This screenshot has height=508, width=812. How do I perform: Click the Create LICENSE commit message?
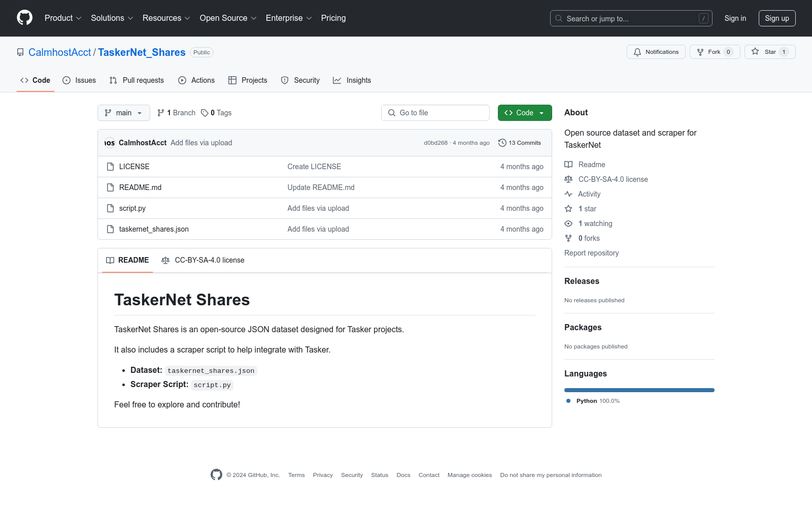tap(314, 167)
